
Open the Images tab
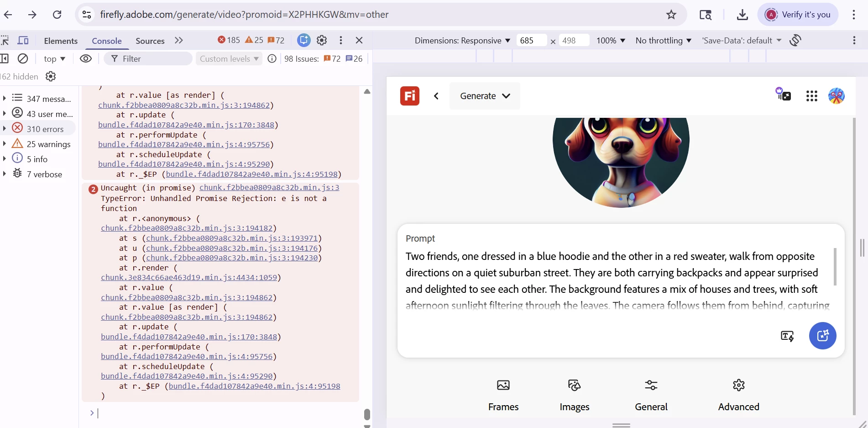(575, 395)
